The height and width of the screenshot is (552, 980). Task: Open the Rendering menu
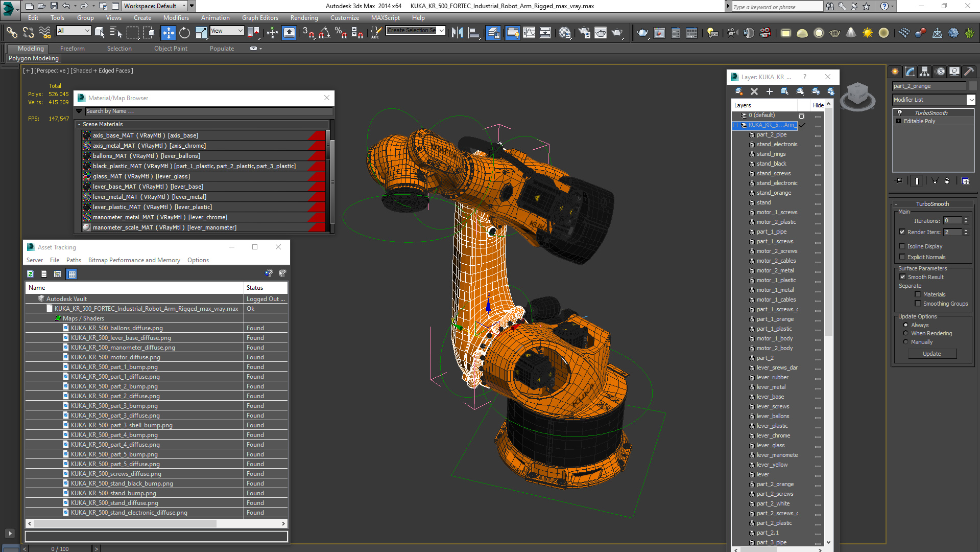(x=304, y=17)
